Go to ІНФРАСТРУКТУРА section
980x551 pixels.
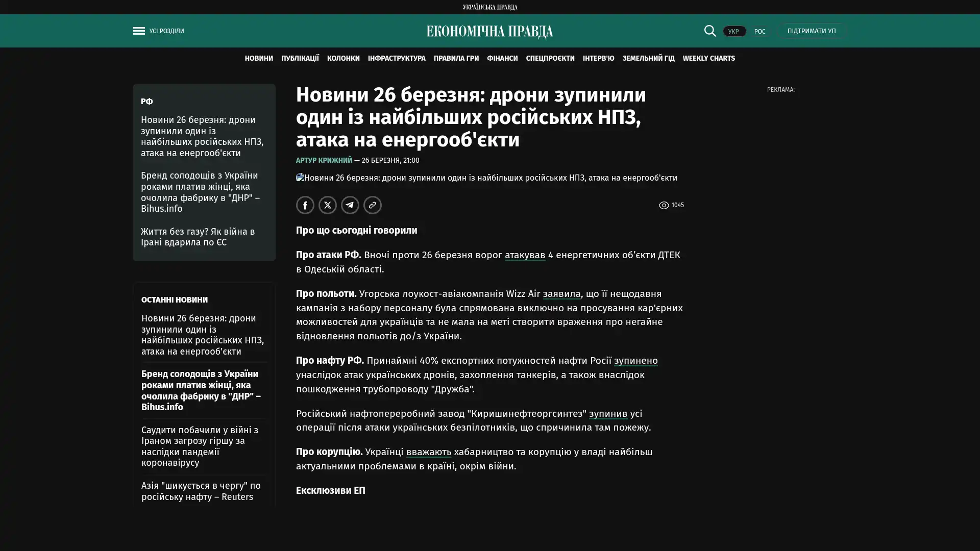pyautogui.click(x=396, y=59)
